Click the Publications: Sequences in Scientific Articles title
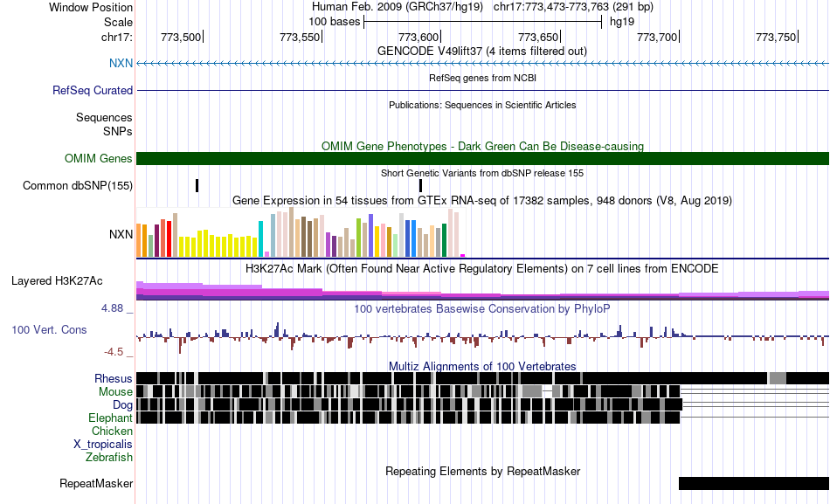 point(482,105)
